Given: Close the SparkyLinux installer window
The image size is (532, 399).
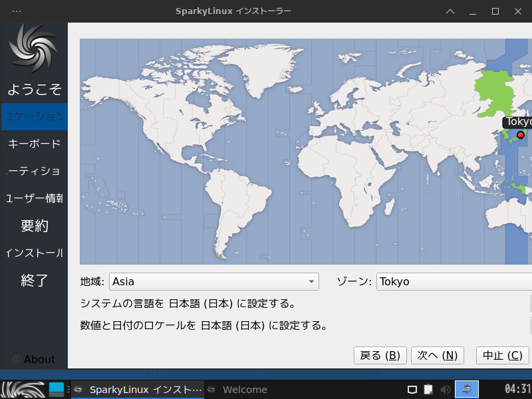Looking at the screenshot, I should coord(518,11).
